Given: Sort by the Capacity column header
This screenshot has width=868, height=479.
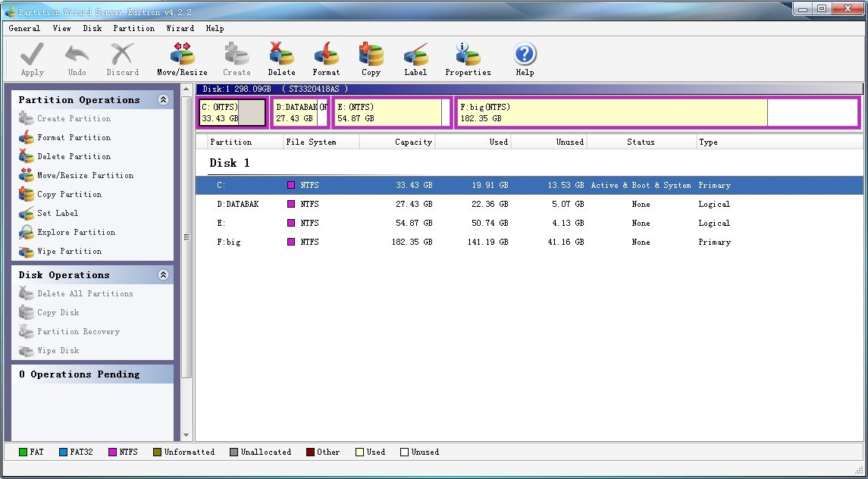Looking at the screenshot, I should [x=397, y=142].
